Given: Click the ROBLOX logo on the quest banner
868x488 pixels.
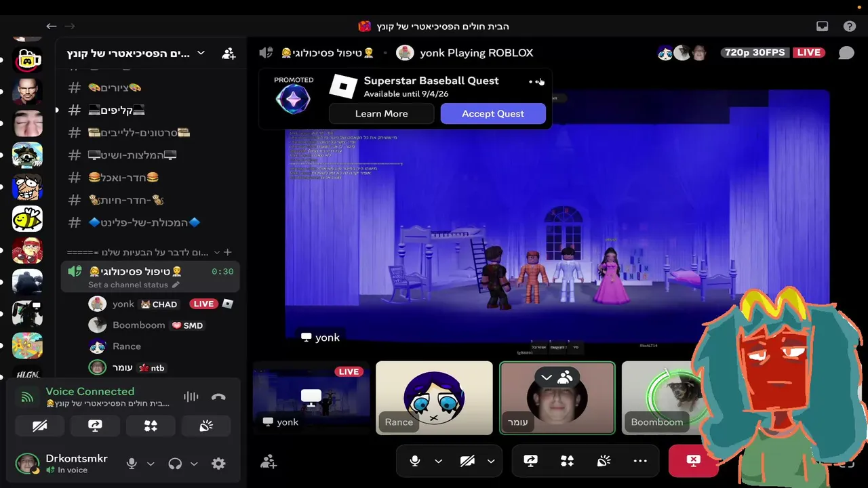Looking at the screenshot, I should [x=343, y=87].
